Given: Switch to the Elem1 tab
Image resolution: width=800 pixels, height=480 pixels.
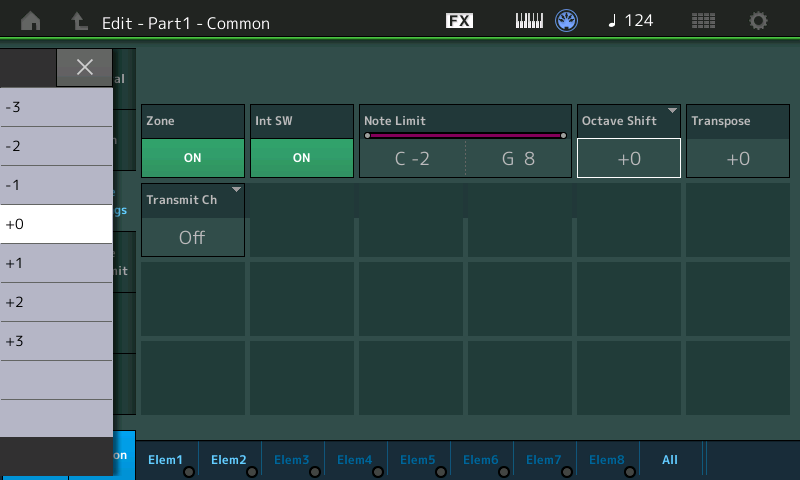Looking at the screenshot, I should pyautogui.click(x=166, y=460).
